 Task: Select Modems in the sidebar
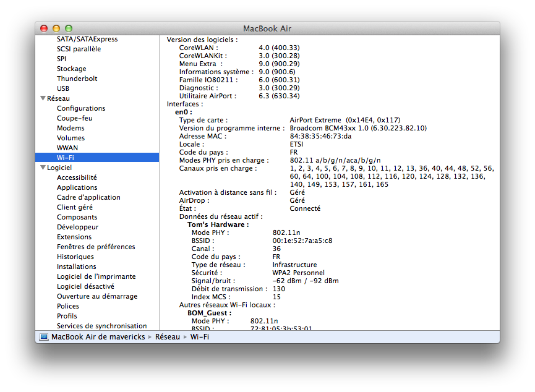71,128
